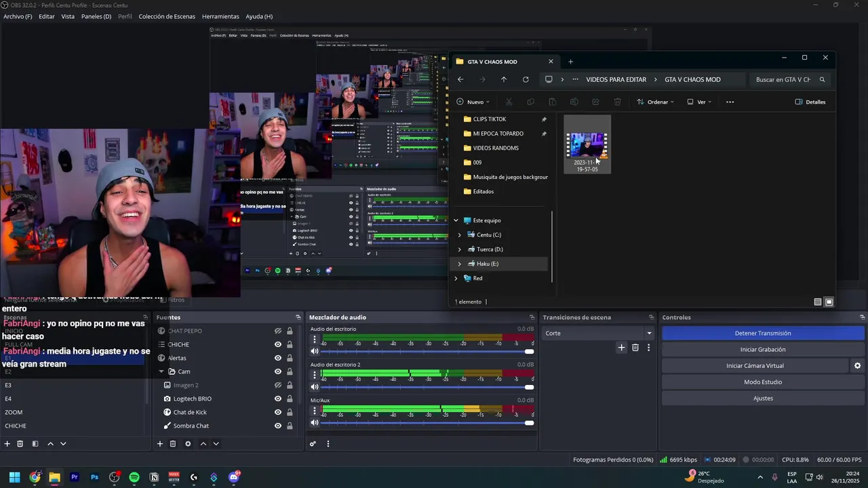Hide the Chat de Kick source
868x488 pixels.
point(278,412)
